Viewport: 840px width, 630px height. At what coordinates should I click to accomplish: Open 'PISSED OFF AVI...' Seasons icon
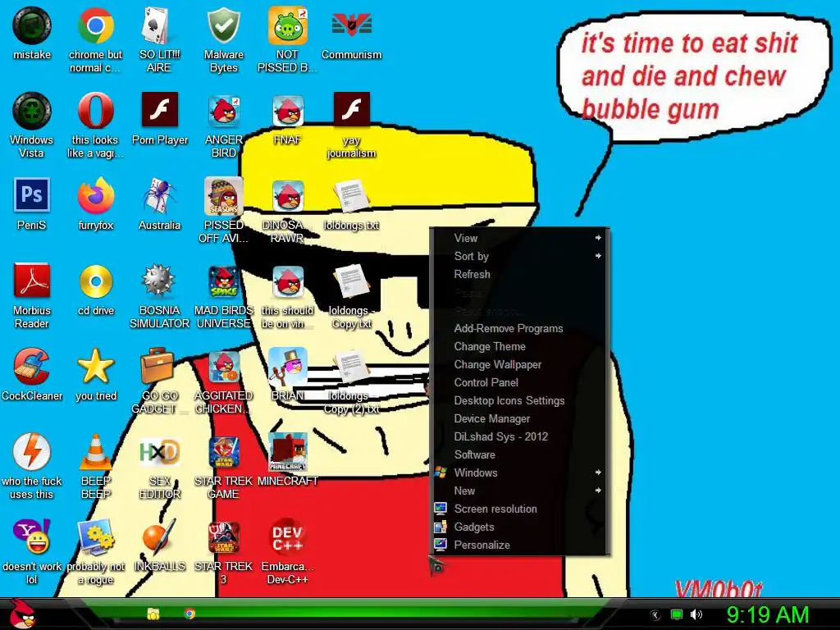(223, 196)
